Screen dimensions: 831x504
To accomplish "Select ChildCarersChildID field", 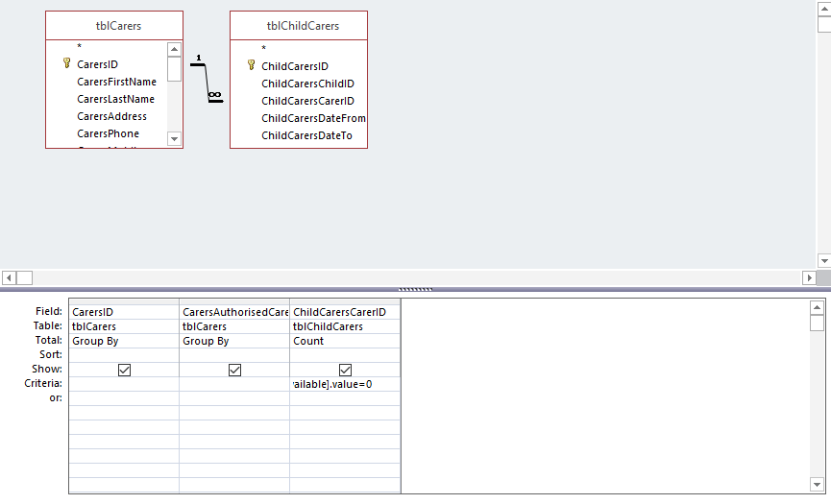I will (x=307, y=84).
